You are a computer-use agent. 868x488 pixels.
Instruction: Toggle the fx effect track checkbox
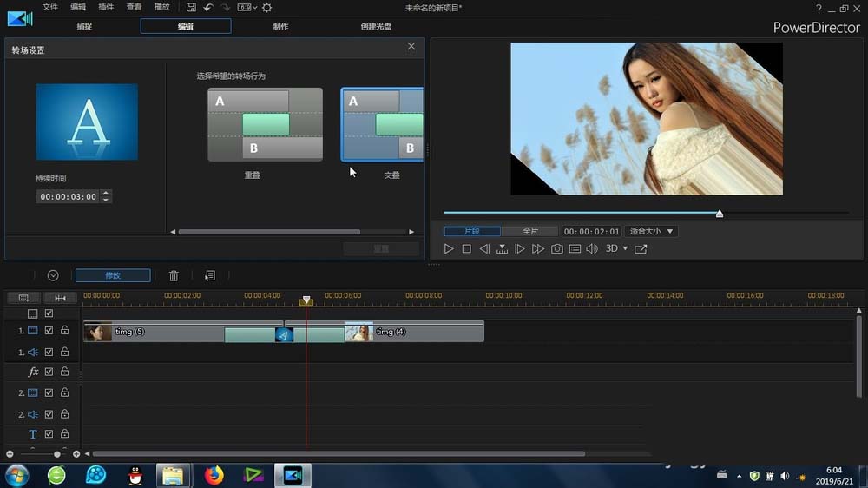pyautogui.click(x=49, y=372)
